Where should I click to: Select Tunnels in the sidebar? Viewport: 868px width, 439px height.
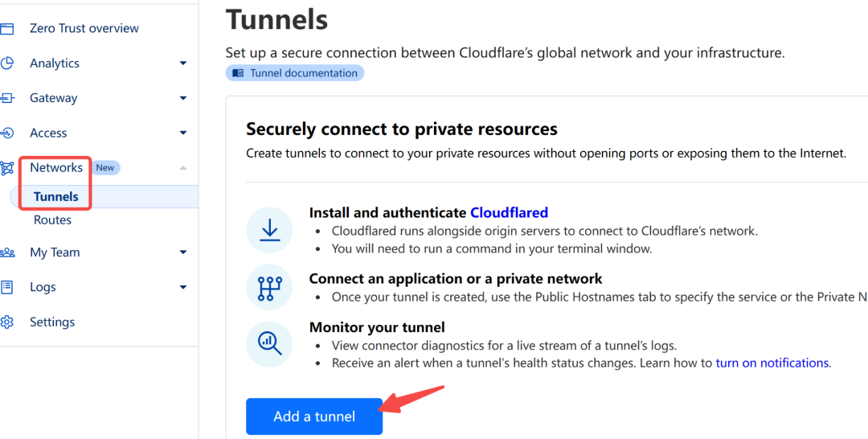[56, 196]
